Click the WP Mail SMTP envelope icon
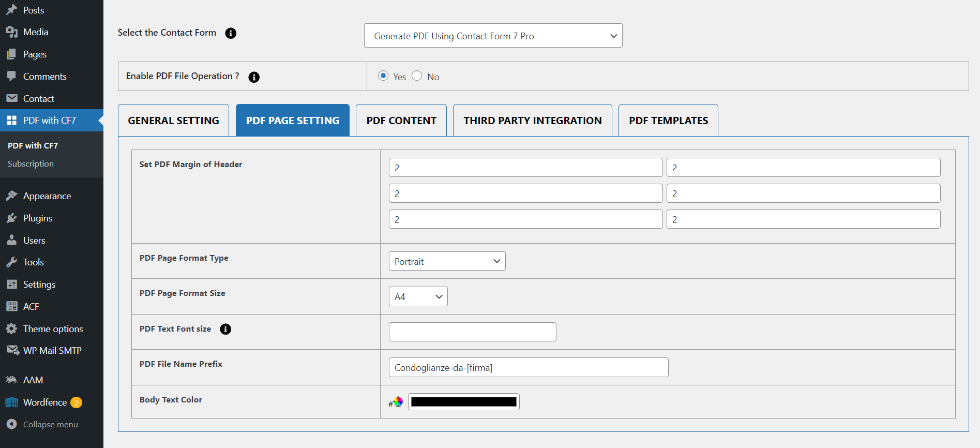This screenshot has width=980, height=448. (x=12, y=351)
